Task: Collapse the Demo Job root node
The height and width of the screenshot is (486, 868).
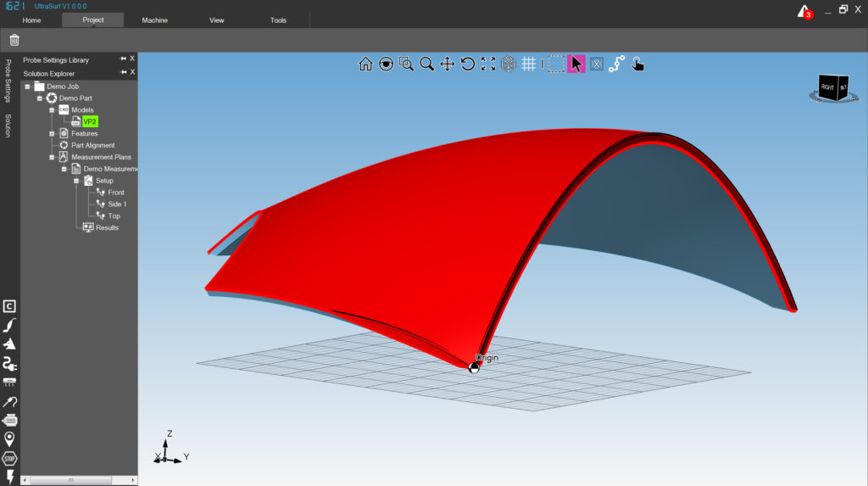Action: [28, 87]
